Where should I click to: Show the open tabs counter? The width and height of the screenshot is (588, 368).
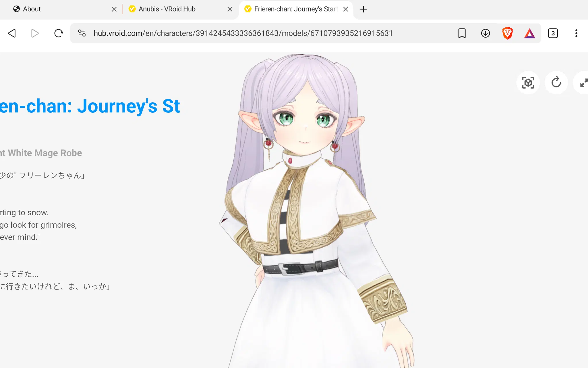point(553,33)
